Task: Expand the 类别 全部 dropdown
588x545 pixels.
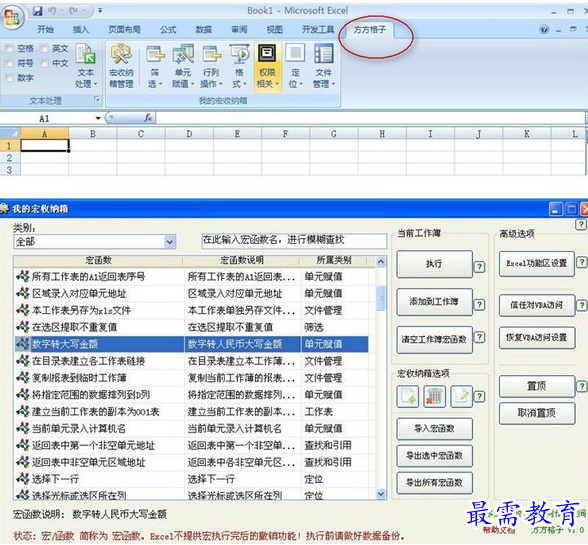Action: pos(170,242)
